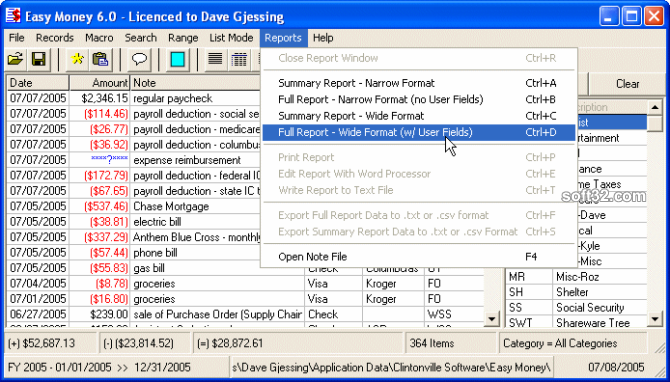Open the Records menu
This screenshot has height=382, width=670.
coord(55,38)
